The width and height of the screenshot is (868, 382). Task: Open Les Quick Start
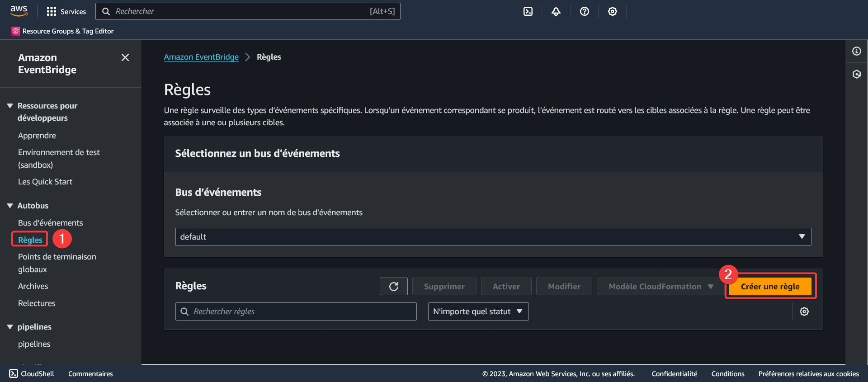click(x=45, y=182)
